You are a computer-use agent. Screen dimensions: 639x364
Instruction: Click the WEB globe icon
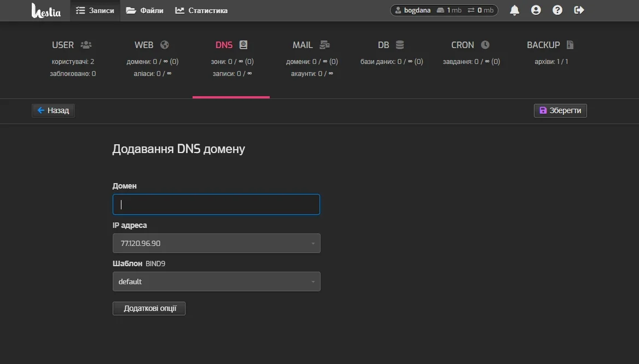pos(165,45)
